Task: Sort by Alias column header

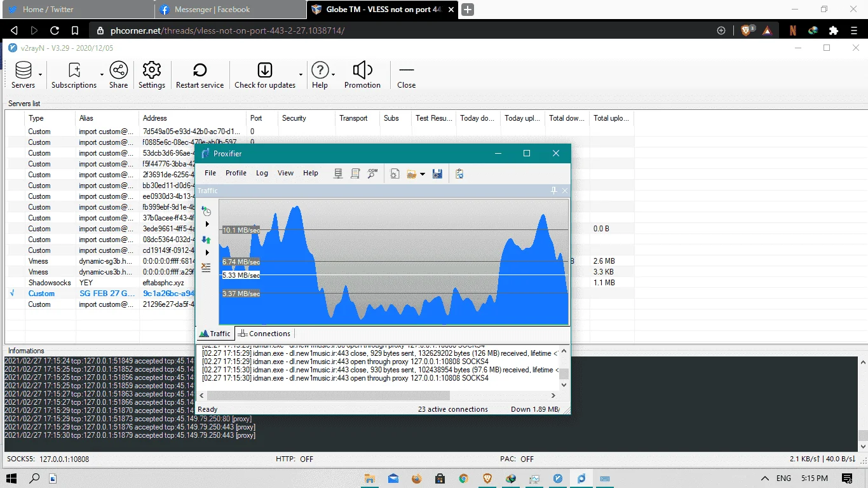Action: click(107, 118)
